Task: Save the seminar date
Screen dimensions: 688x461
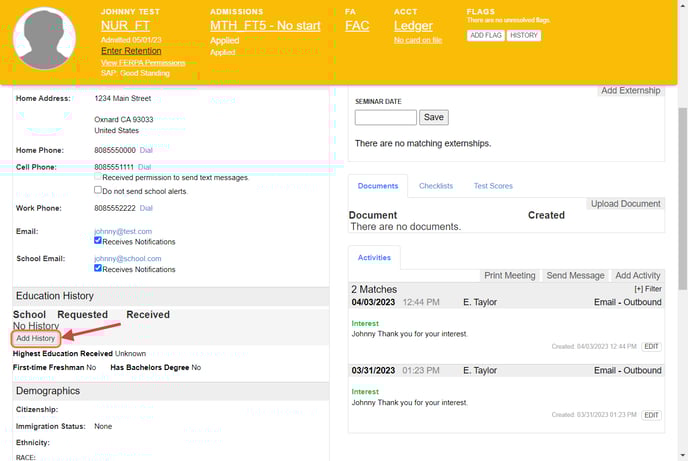Action: pyautogui.click(x=434, y=117)
